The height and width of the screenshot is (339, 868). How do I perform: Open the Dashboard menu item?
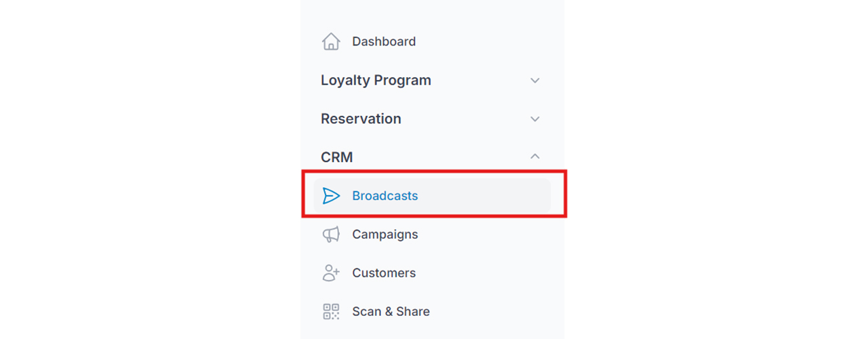tap(384, 41)
